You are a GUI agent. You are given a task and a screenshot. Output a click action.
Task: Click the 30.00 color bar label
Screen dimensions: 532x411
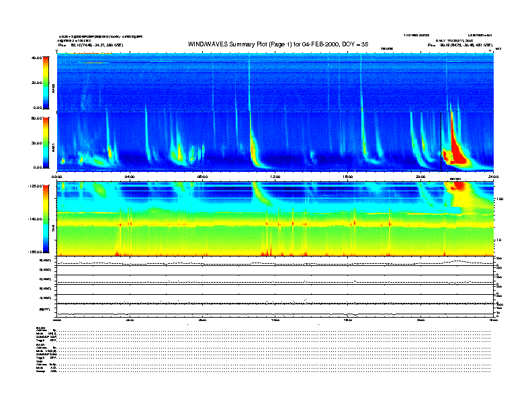(37, 143)
